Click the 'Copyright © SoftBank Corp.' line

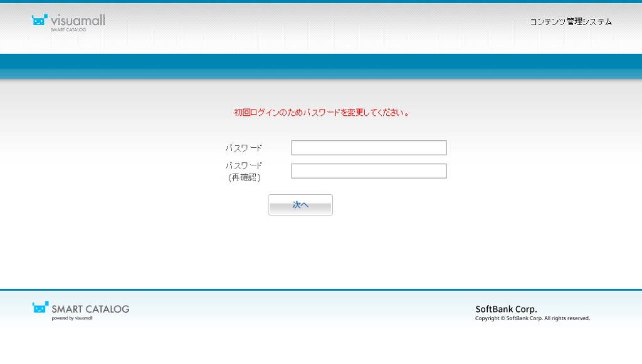click(x=508, y=318)
